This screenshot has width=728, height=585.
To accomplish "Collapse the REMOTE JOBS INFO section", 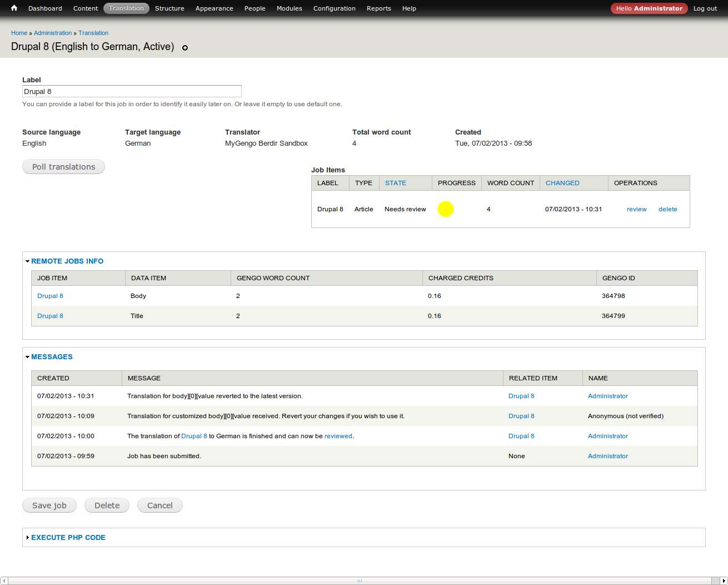I will click(x=67, y=261).
